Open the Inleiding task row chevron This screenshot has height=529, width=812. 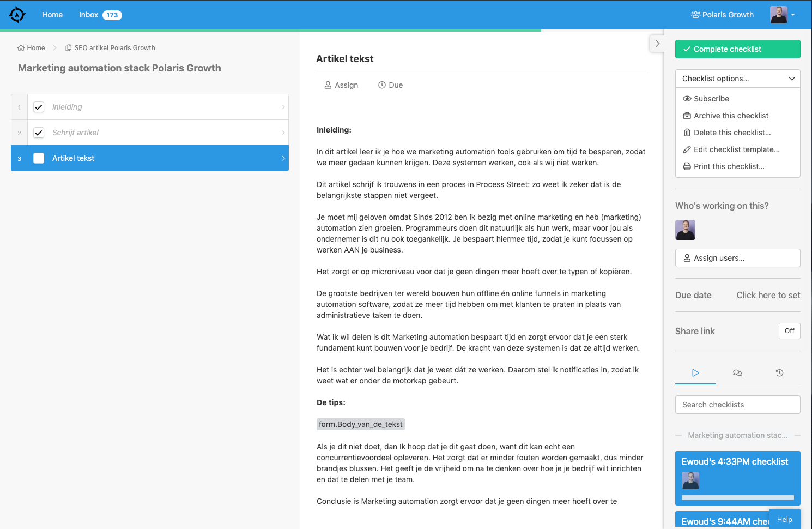pos(283,107)
